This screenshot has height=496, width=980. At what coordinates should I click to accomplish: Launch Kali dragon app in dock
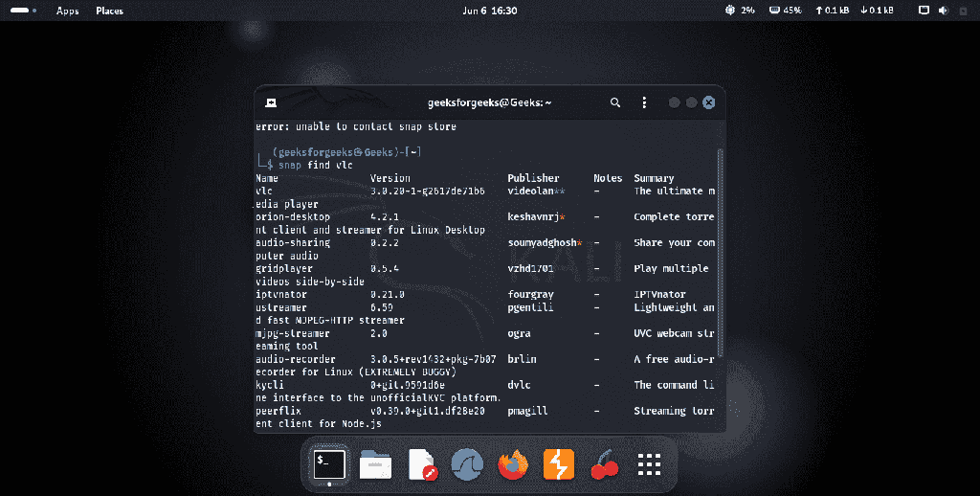click(x=467, y=464)
